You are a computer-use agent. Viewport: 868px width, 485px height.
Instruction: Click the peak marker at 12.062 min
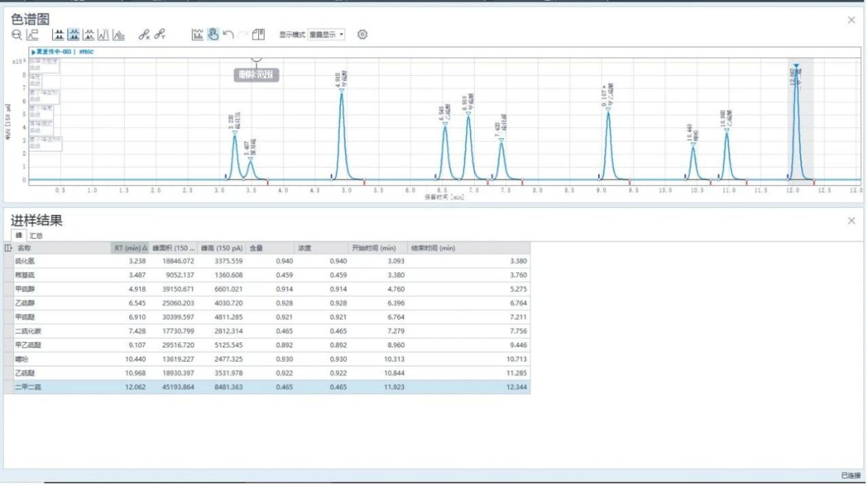[796, 66]
